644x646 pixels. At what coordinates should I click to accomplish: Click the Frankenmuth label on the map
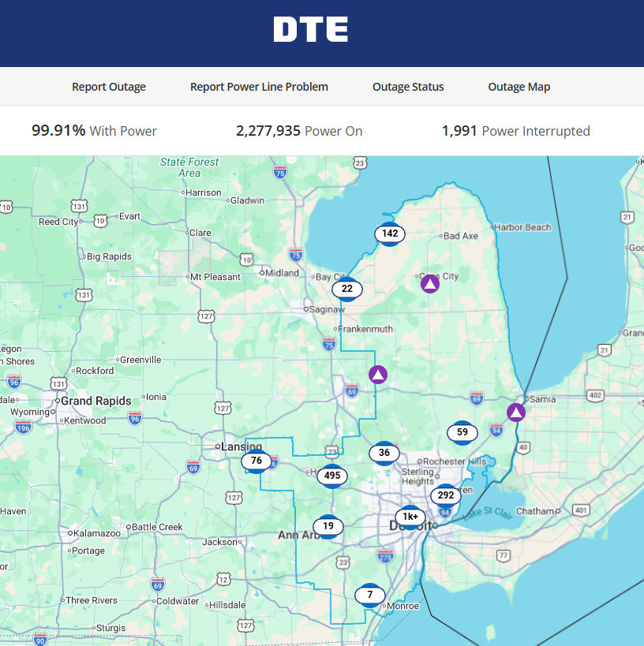point(365,329)
